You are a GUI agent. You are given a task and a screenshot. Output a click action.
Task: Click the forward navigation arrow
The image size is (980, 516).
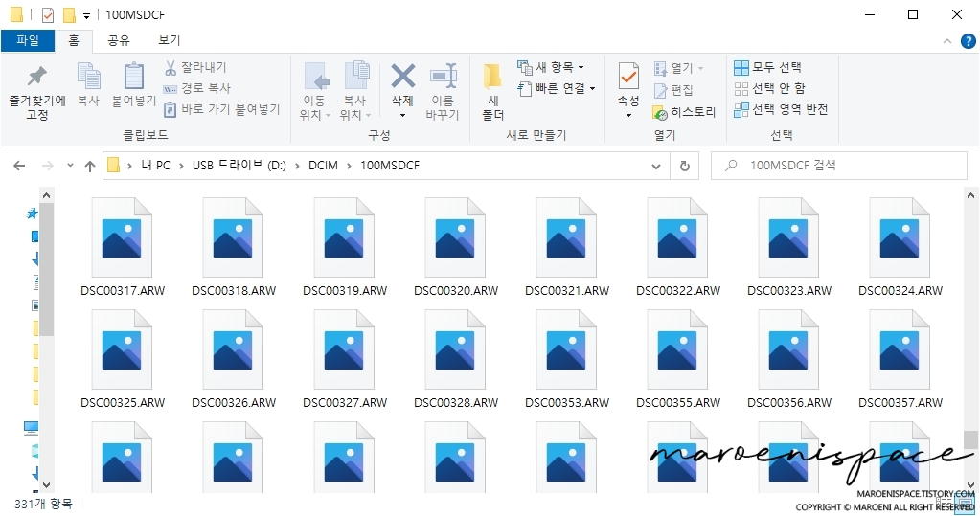(x=48, y=166)
